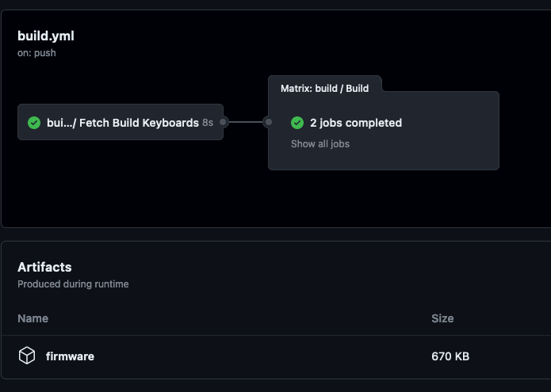551x392 pixels.
Task: Open the Fetch Build Keyboards job
Action: pyautogui.click(x=121, y=122)
